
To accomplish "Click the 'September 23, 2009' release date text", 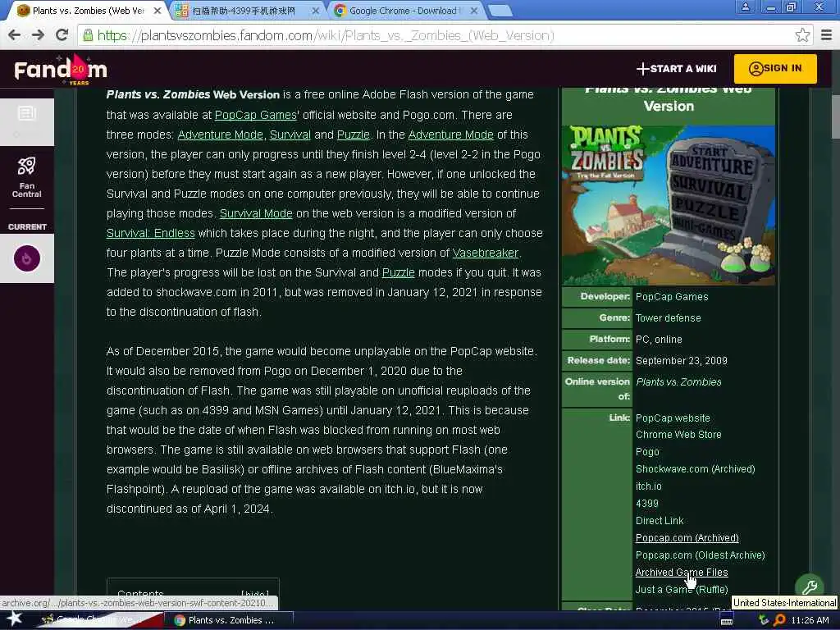I will coord(681,361).
